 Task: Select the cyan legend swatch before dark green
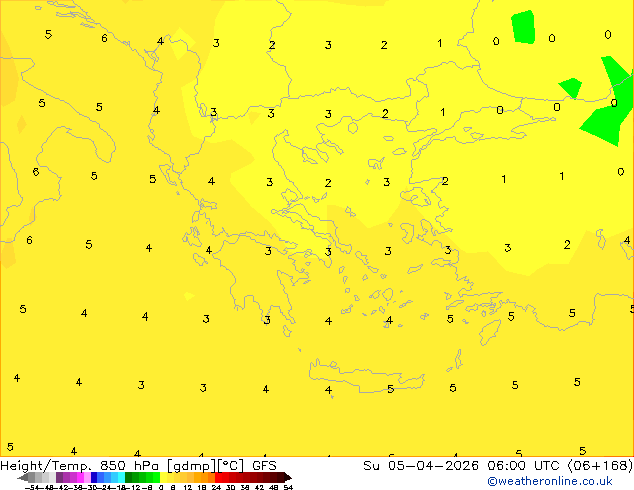122,477
